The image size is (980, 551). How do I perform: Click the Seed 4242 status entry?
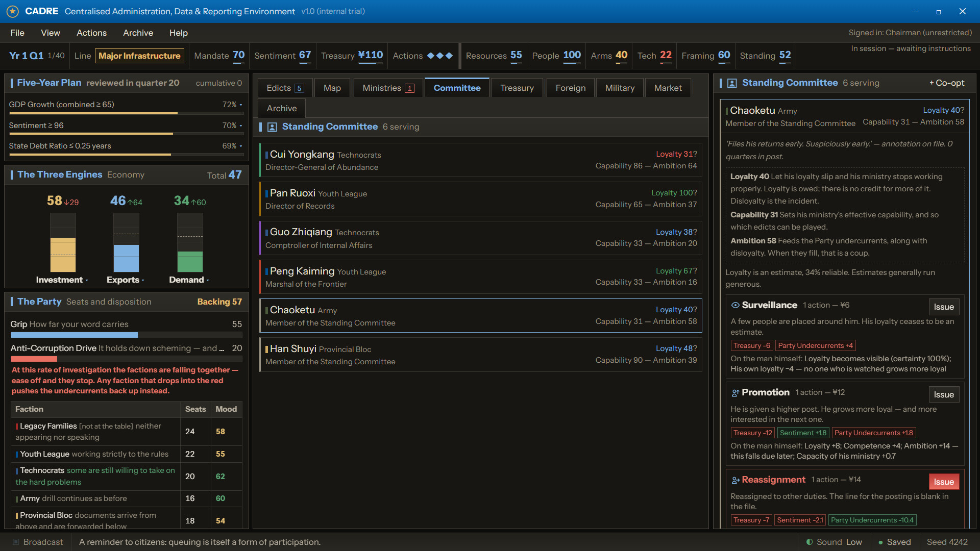947,542
